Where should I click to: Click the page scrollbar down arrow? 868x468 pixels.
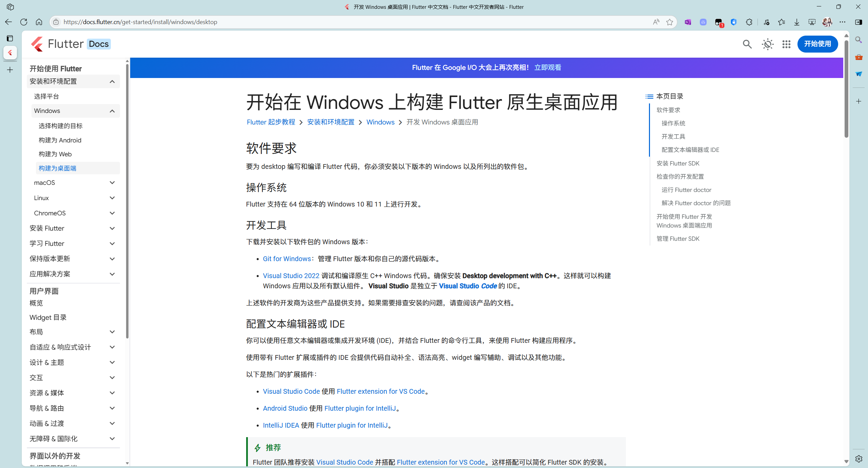[846, 462]
